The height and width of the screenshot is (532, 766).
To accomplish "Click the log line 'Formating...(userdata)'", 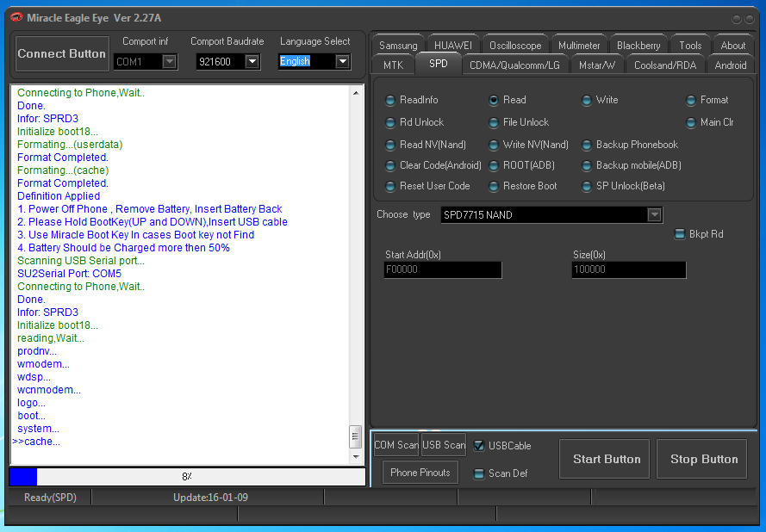I will [70, 145].
